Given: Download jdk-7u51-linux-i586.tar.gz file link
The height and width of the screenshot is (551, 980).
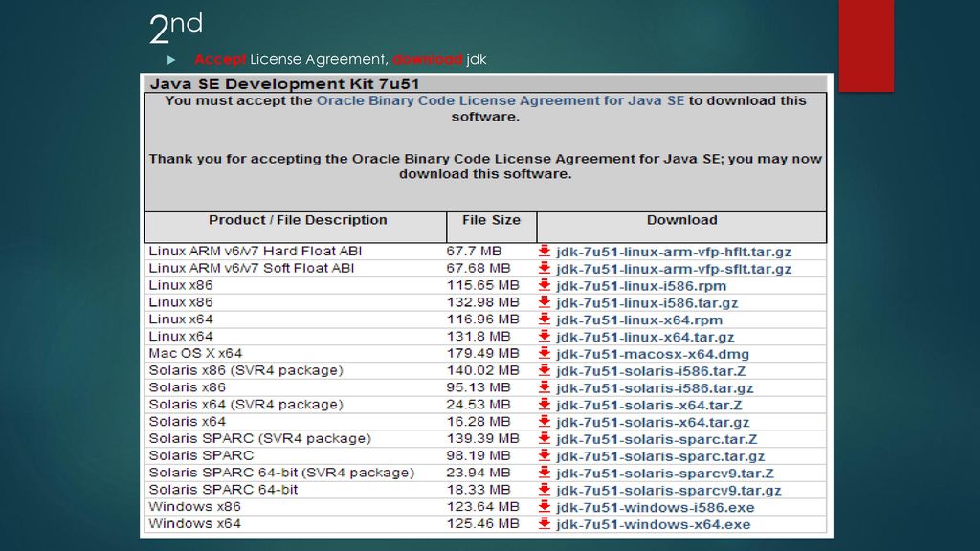Looking at the screenshot, I should (647, 303).
